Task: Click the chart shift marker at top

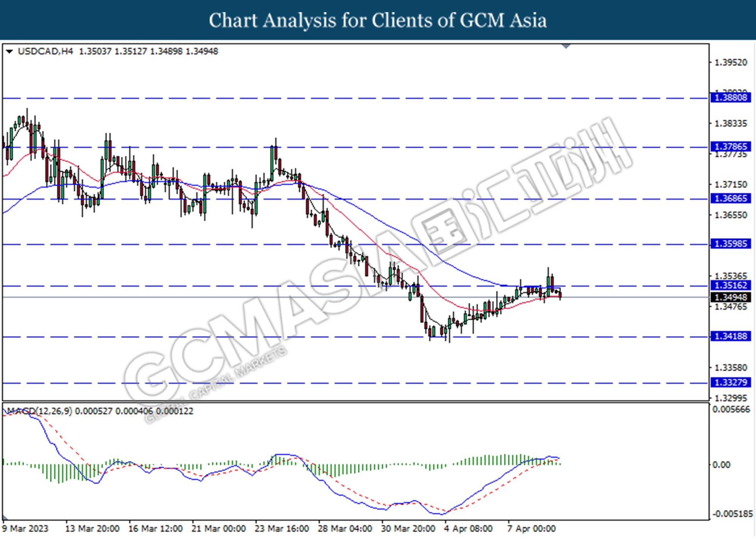Action: (x=566, y=47)
